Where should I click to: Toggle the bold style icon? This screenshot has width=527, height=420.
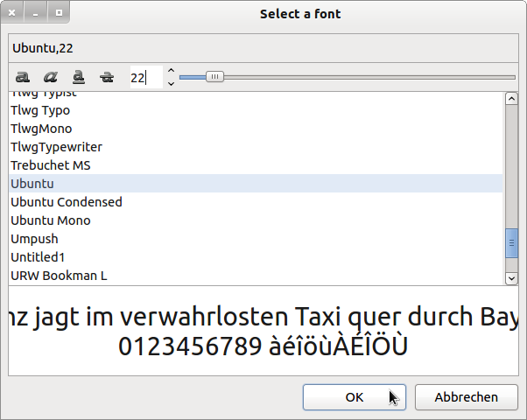[24, 78]
